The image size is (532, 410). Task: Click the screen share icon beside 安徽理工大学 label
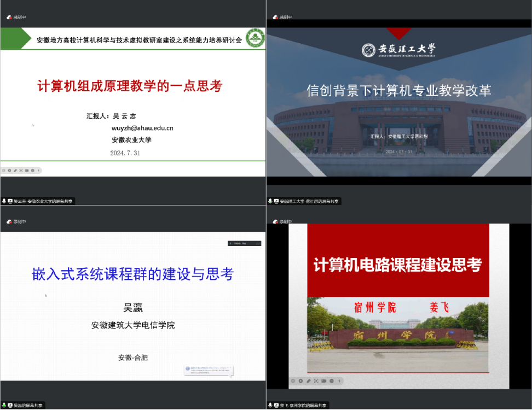(x=276, y=201)
